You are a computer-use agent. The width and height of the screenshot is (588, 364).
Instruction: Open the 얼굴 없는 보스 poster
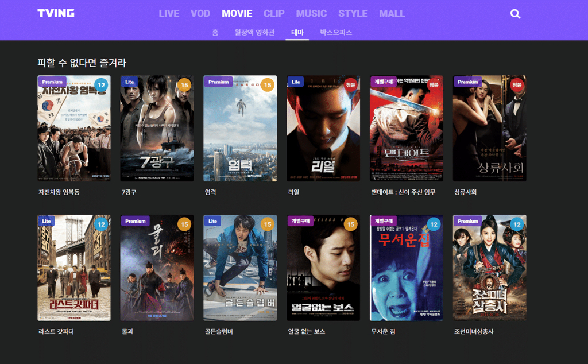pos(323,268)
